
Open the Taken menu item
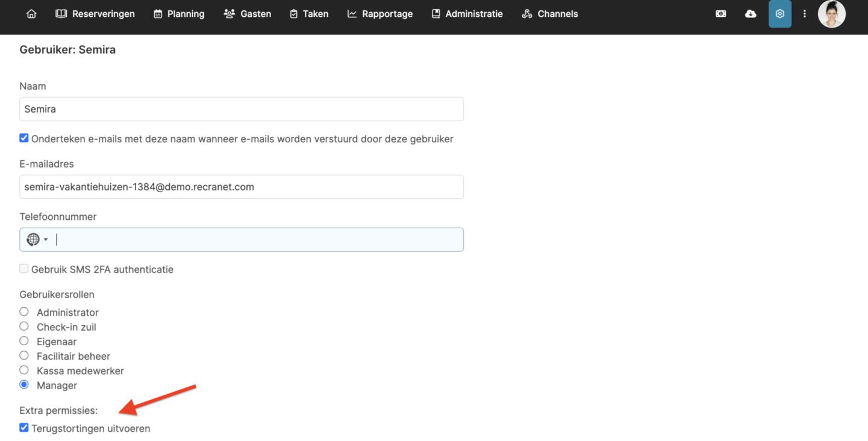309,14
